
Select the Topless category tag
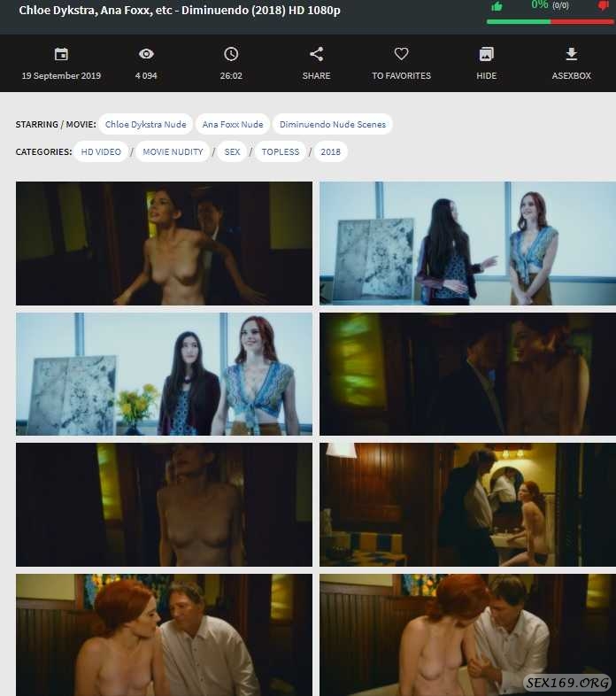click(x=281, y=152)
